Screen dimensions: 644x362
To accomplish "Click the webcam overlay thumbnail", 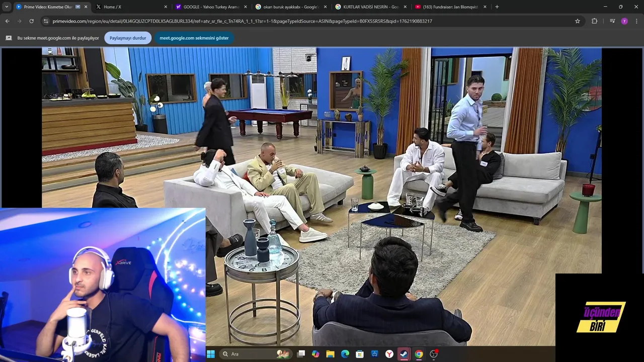I will pos(103,285).
